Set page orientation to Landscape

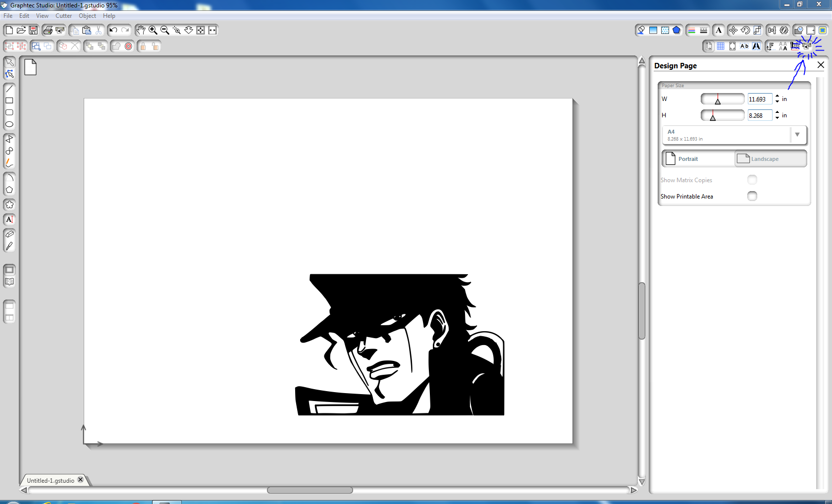click(x=771, y=158)
